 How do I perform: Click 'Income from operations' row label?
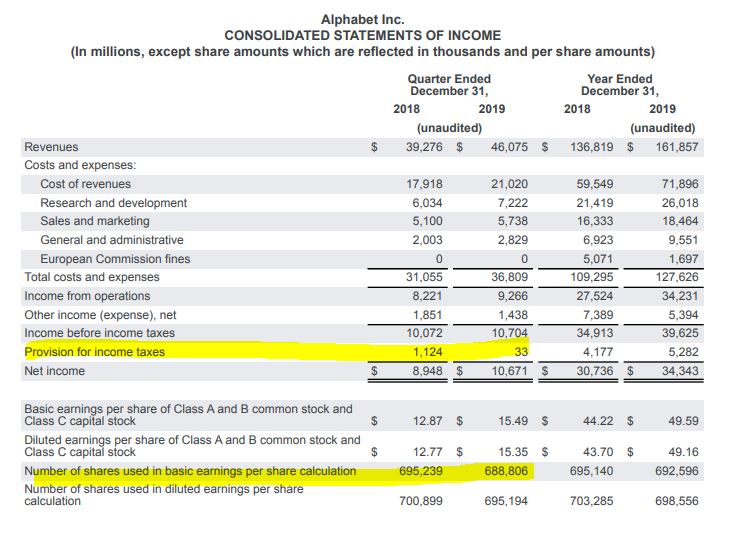tap(87, 296)
